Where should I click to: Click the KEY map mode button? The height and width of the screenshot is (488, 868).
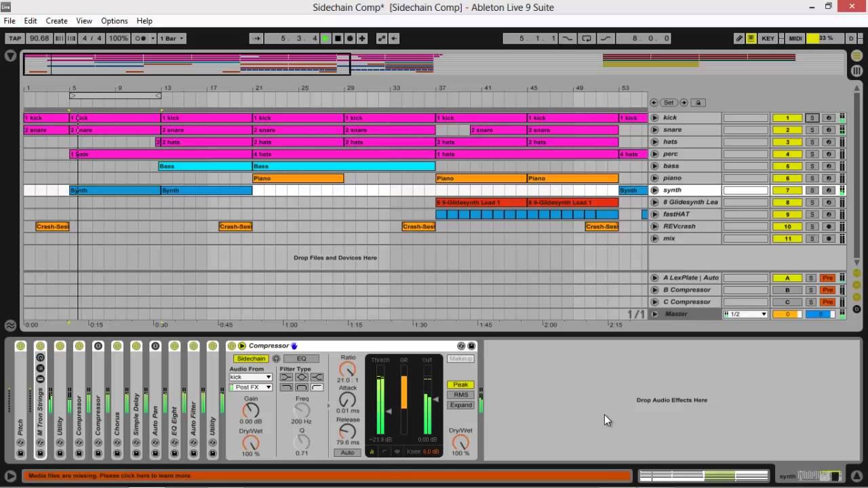click(x=768, y=39)
